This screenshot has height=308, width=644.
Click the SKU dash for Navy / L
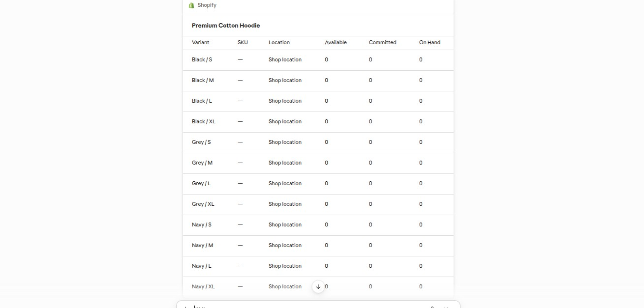[x=240, y=266]
